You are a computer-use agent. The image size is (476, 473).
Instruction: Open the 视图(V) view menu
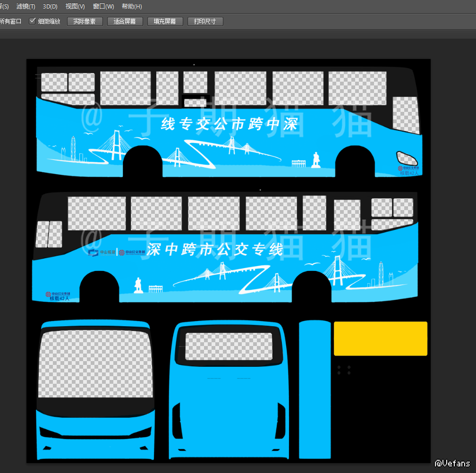click(x=75, y=7)
